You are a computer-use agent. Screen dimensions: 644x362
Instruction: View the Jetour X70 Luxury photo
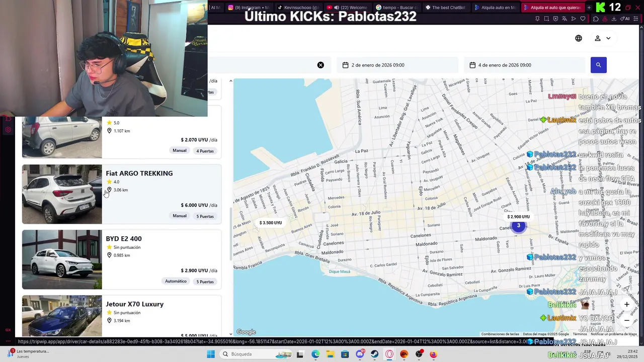coord(62,316)
